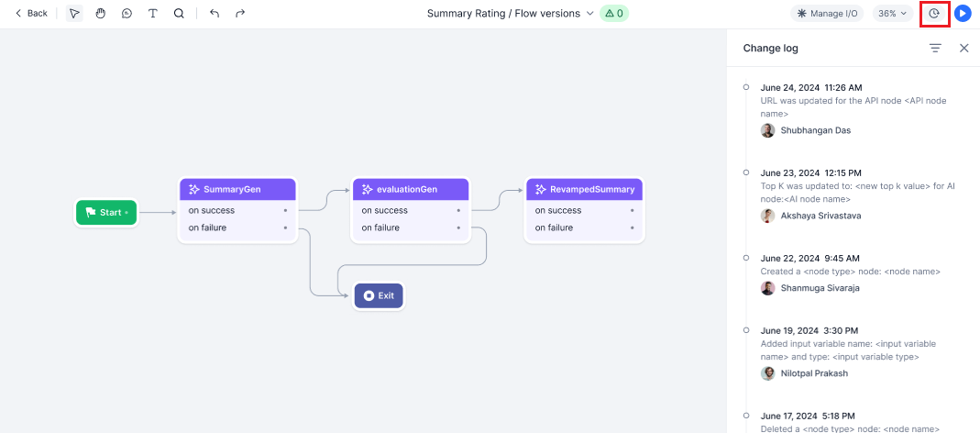Select the Exit node
The width and height of the screenshot is (980, 433).
click(x=379, y=295)
